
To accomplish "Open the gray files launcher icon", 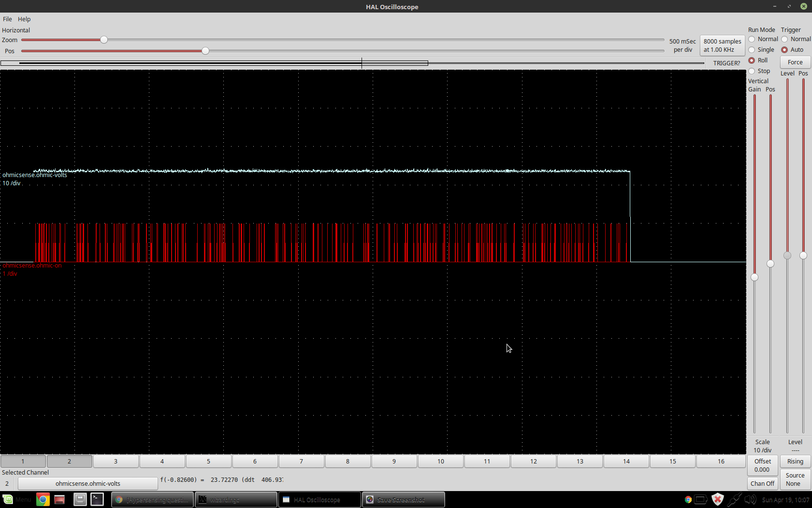I will (80, 499).
